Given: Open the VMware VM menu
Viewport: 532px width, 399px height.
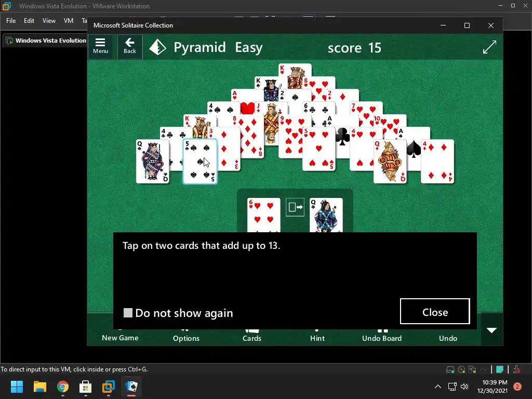Looking at the screenshot, I should click(x=69, y=21).
